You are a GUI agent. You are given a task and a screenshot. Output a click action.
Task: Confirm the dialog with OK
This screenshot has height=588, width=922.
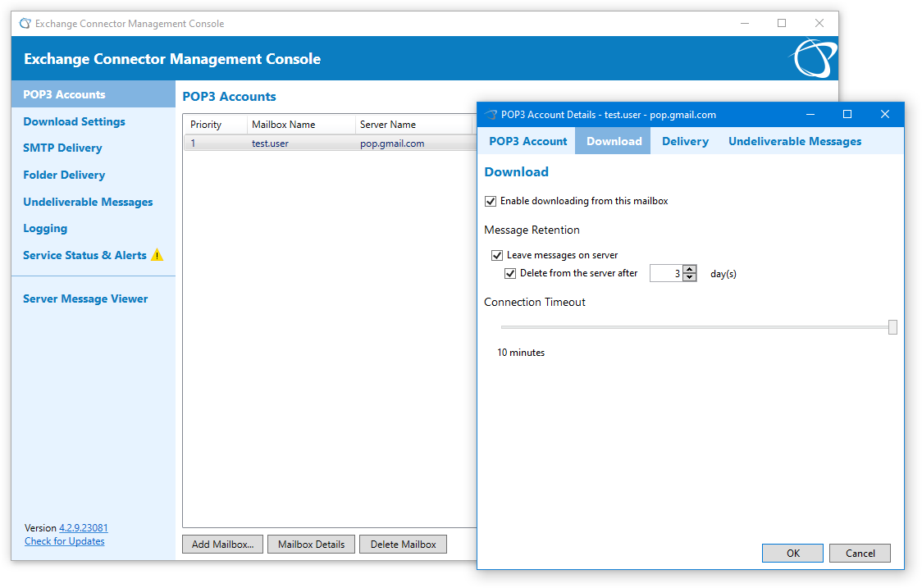click(792, 554)
